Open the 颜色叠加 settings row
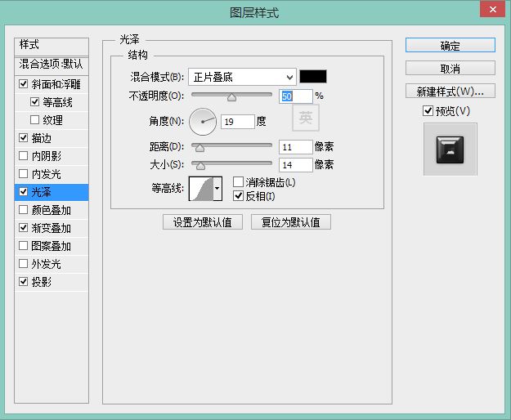The width and height of the screenshot is (511, 420). 52,210
